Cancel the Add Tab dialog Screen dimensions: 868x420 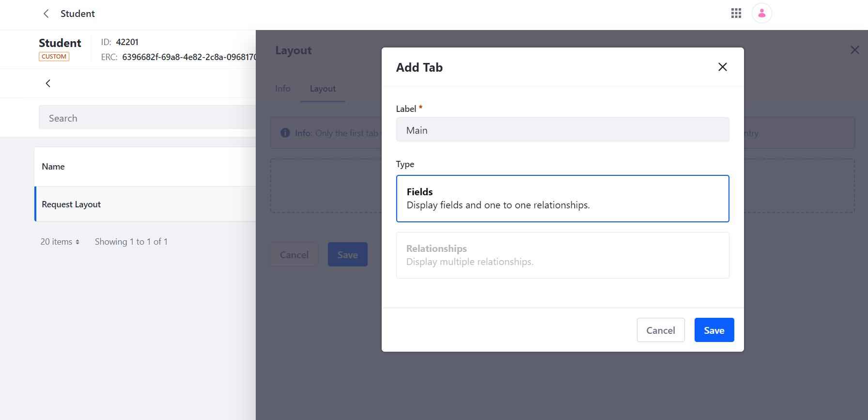click(x=660, y=330)
